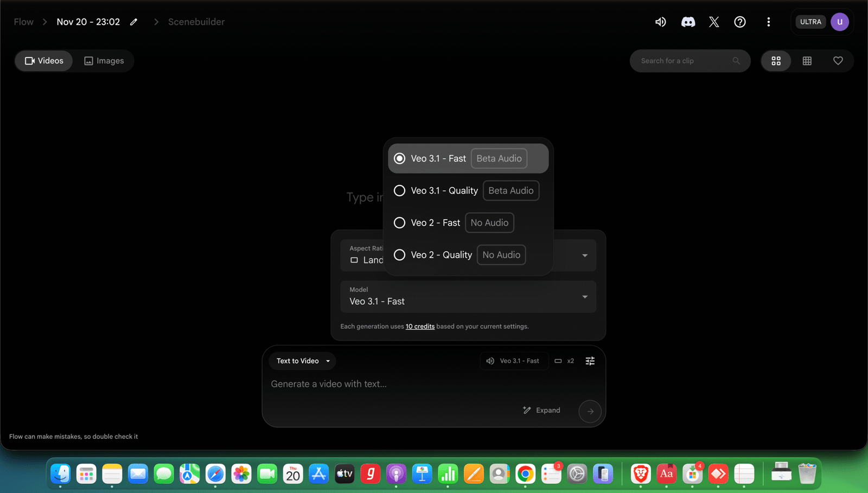Image resolution: width=868 pixels, height=493 pixels.
Task: Open the X social media icon
Action: [x=714, y=22]
